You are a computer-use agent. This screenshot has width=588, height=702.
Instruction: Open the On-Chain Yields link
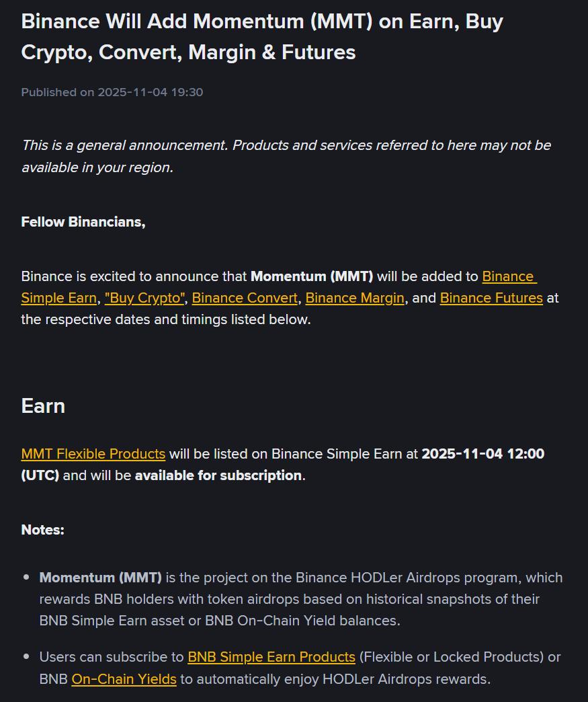[124, 679]
